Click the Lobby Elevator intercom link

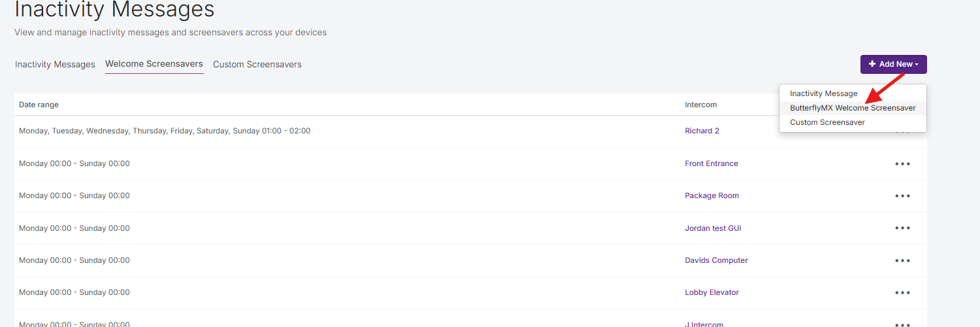[711, 292]
